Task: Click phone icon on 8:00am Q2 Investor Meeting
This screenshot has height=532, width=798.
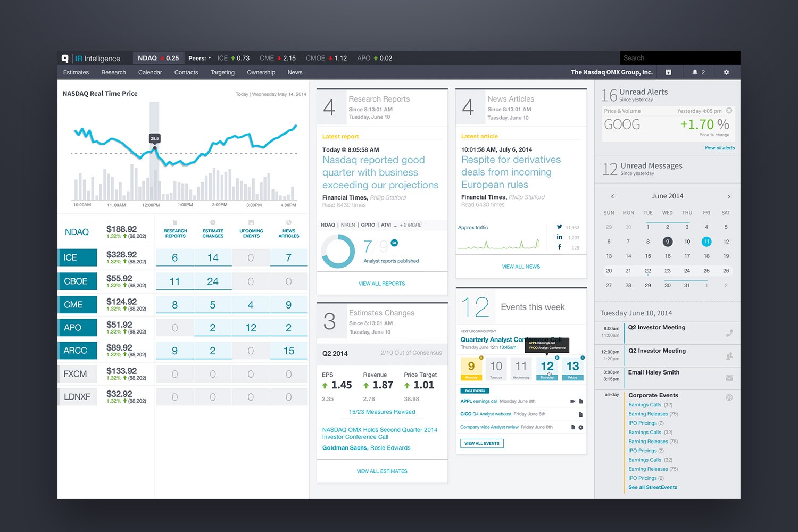Action: (729, 333)
